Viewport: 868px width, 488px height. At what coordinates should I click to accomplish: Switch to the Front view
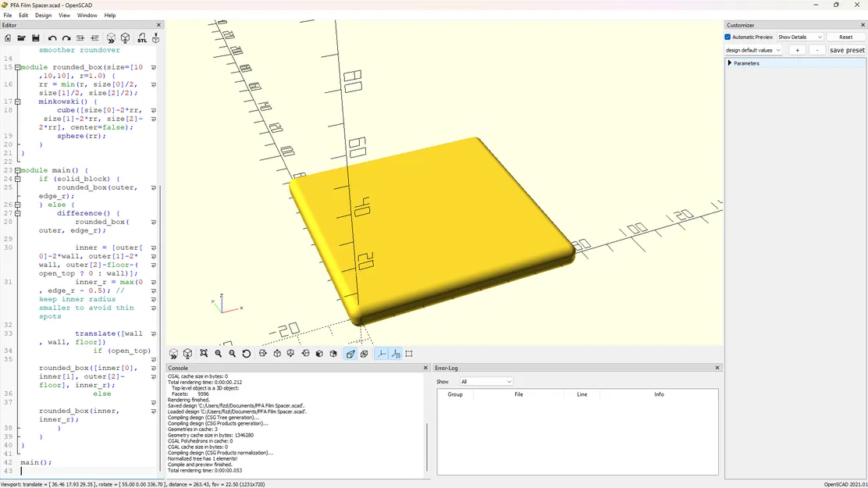(319, 354)
